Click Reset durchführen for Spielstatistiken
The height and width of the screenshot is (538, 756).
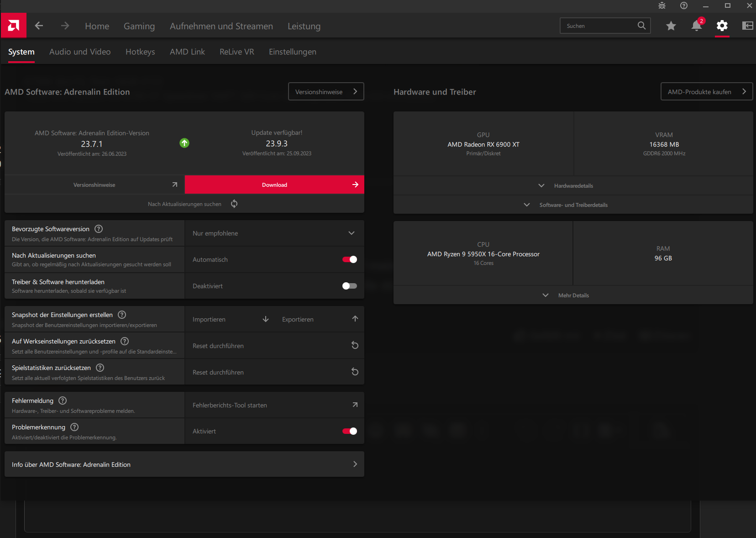click(274, 372)
